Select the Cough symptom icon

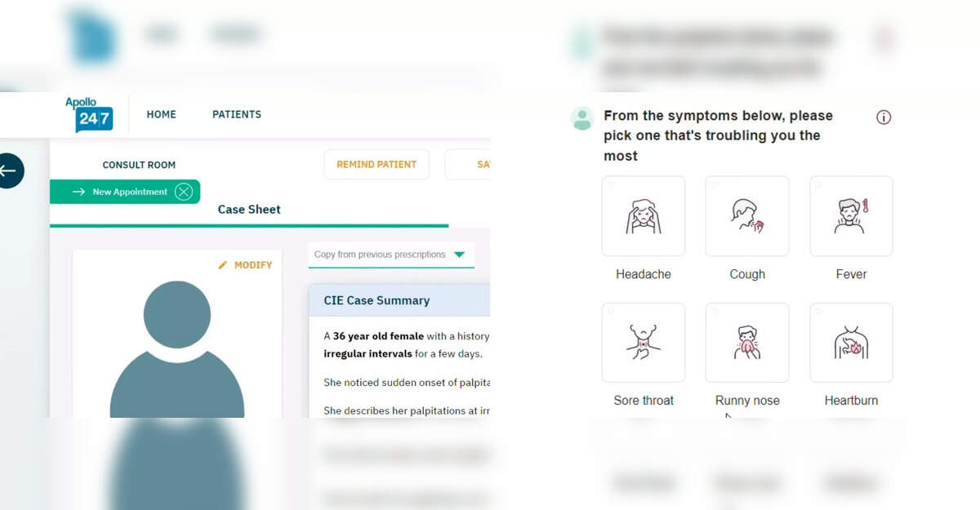coord(747,216)
